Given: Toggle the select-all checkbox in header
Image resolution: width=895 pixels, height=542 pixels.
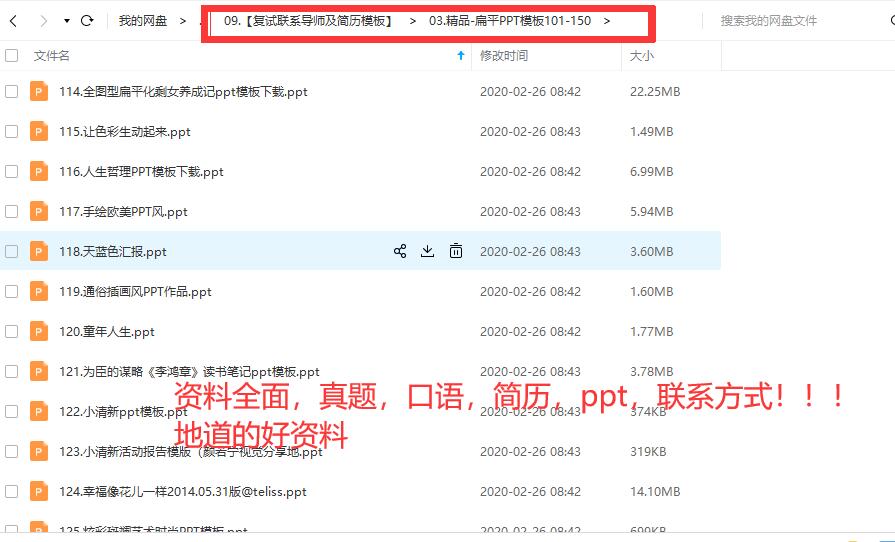Looking at the screenshot, I should coord(12,56).
